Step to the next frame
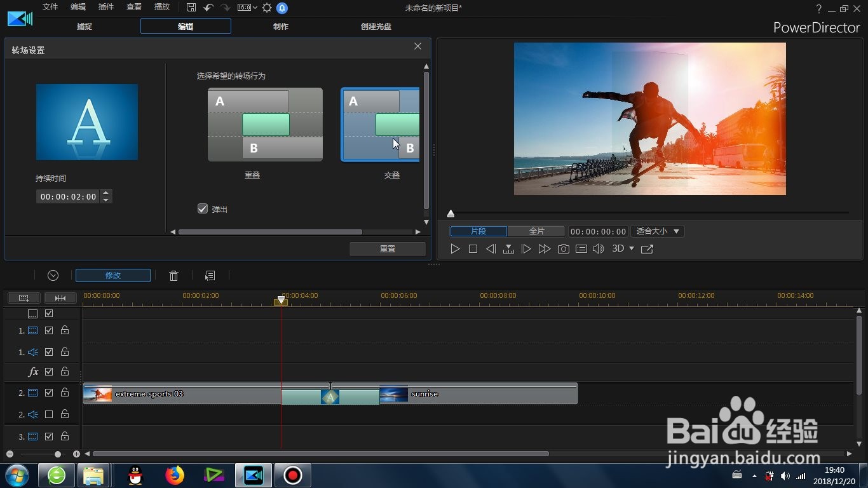The image size is (868, 488). click(526, 249)
